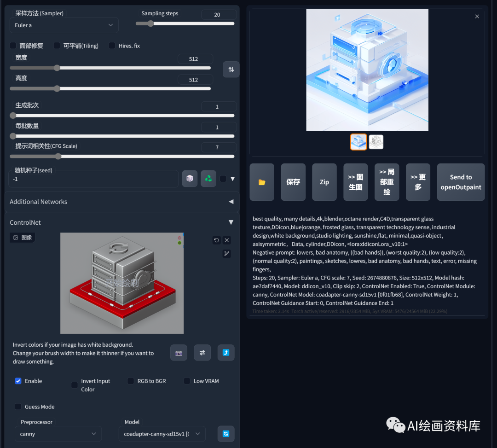Click Send to openOutpaint button
This screenshot has width=497, height=448.
[461, 182]
